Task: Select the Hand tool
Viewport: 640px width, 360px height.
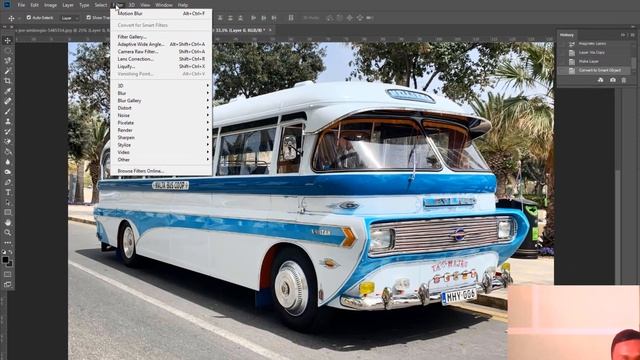Action: [x=8, y=222]
